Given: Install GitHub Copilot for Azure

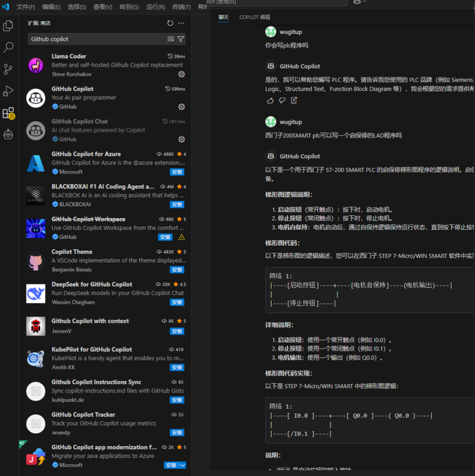Looking at the screenshot, I should point(177,172).
